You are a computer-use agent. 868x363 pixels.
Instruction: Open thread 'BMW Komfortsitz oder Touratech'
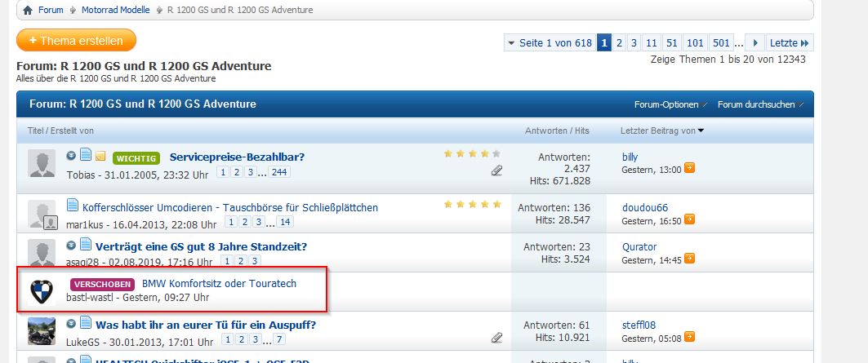[219, 284]
